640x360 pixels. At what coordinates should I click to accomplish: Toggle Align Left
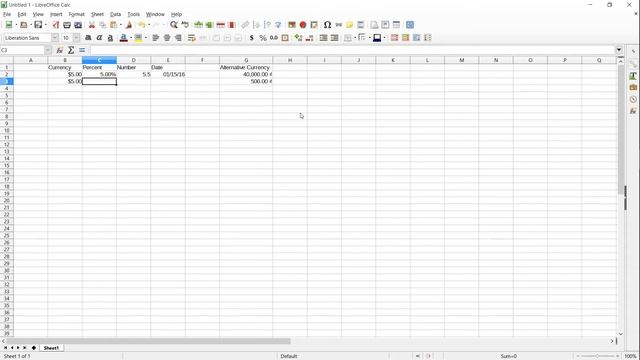pyautogui.click(x=156, y=38)
